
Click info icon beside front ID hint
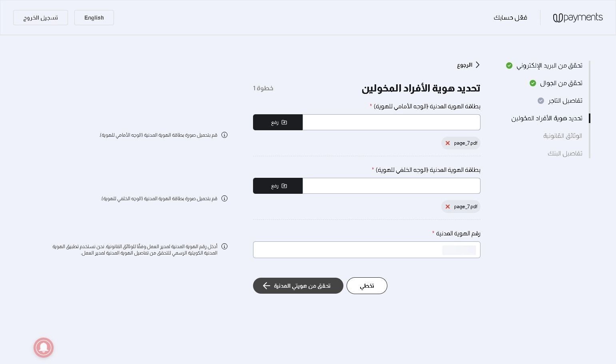click(224, 135)
